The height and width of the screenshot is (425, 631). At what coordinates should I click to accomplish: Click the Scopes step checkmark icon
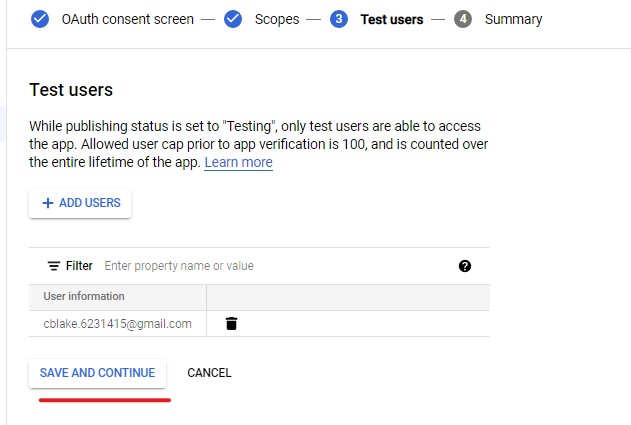tap(233, 19)
